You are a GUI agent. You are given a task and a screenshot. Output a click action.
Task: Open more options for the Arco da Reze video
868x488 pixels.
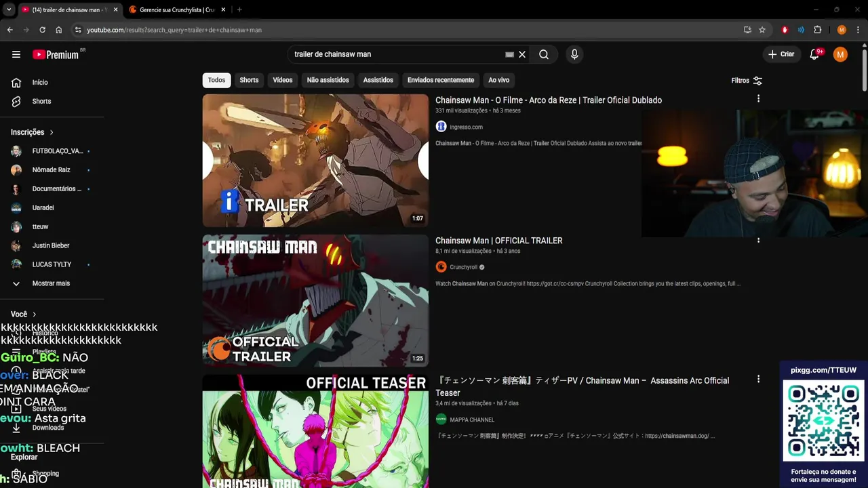point(758,99)
